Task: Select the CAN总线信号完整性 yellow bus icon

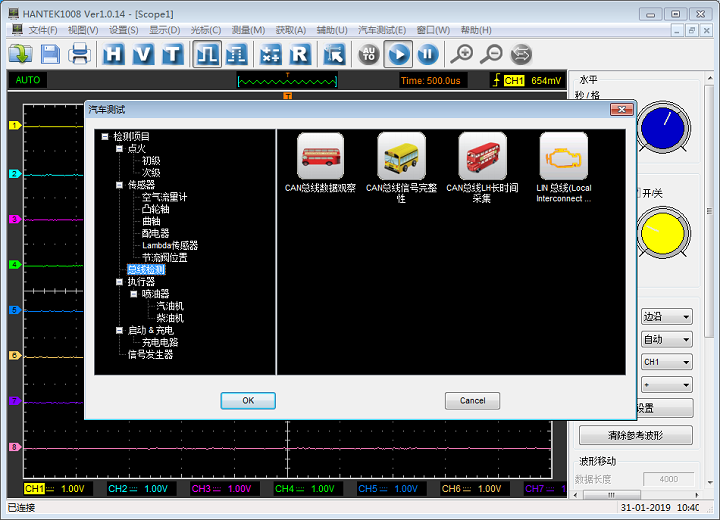Action: 401,156
